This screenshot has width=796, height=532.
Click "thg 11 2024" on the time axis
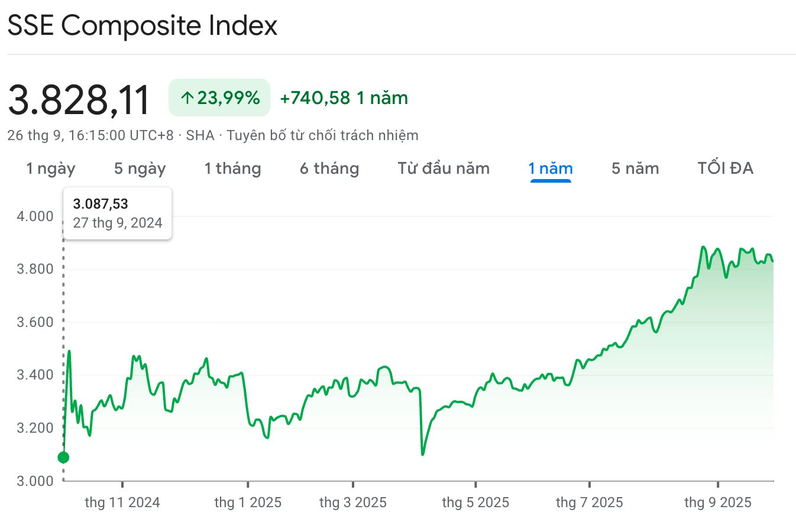pos(122,502)
